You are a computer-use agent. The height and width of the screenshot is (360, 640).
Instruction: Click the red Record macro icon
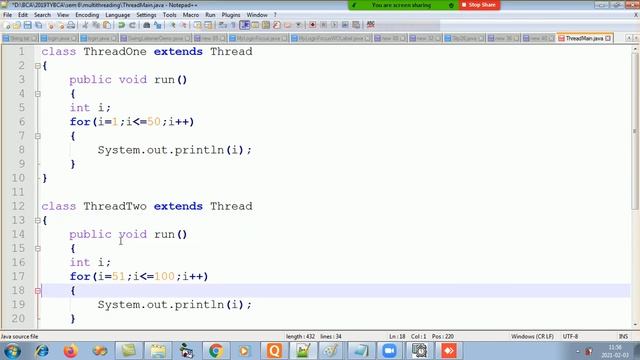[x=313, y=25]
